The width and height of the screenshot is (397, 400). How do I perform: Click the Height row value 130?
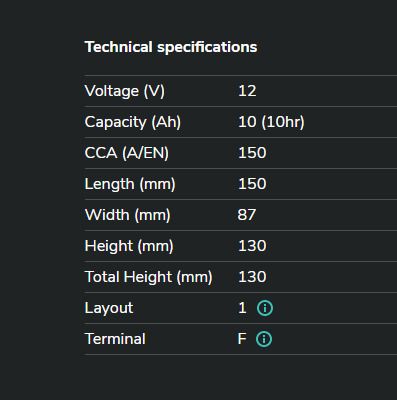tap(252, 246)
